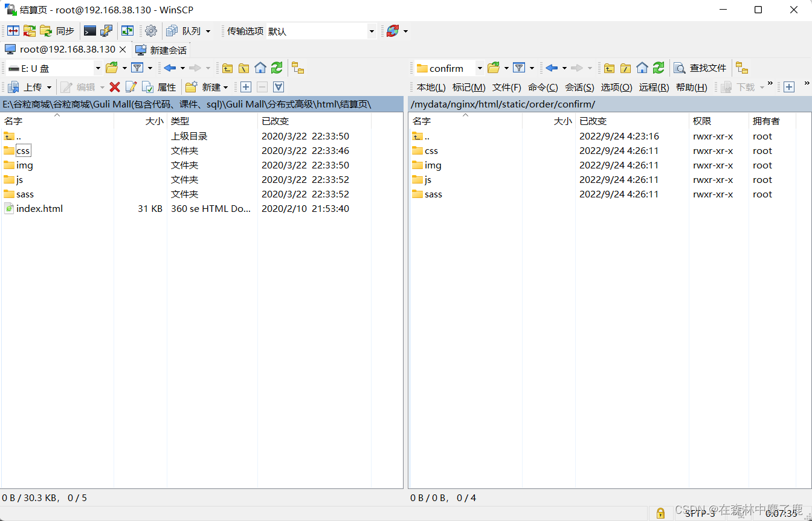Image resolution: width=812 pixels, height=521 pixels.
Task: Click local select-files plus icon
Action: click(x=245, y=87)
